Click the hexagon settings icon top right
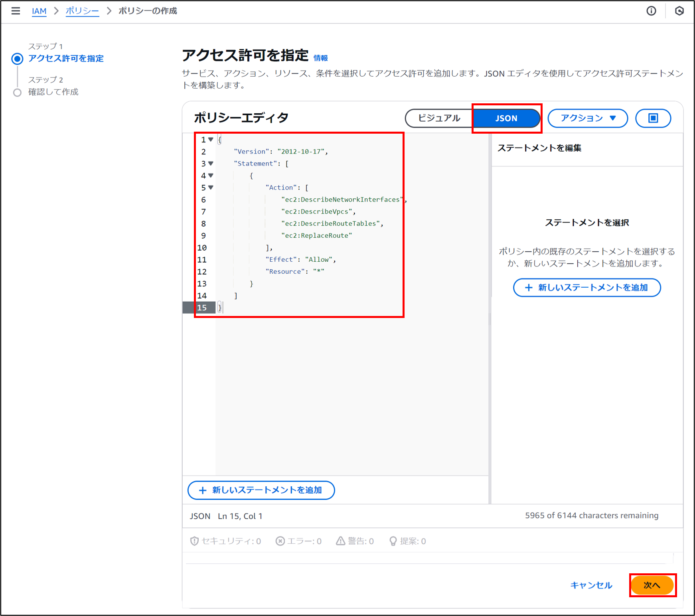This screenshot has height=616, width=695. pyautogui.click(x=679, y=11)
